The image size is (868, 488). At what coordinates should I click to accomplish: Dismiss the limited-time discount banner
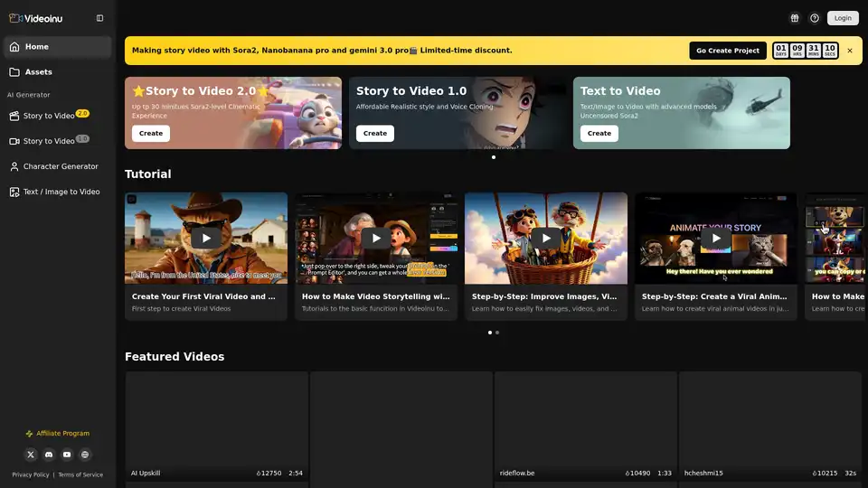point(849,51)
